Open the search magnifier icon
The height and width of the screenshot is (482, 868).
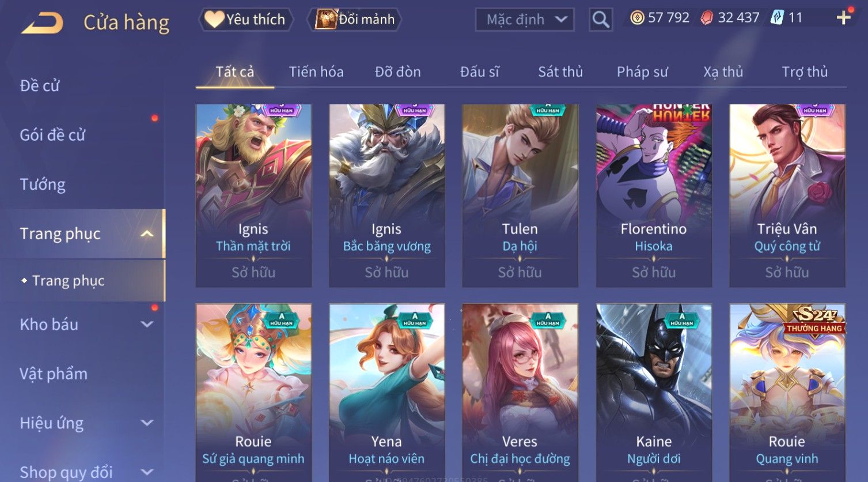(601, 20)
